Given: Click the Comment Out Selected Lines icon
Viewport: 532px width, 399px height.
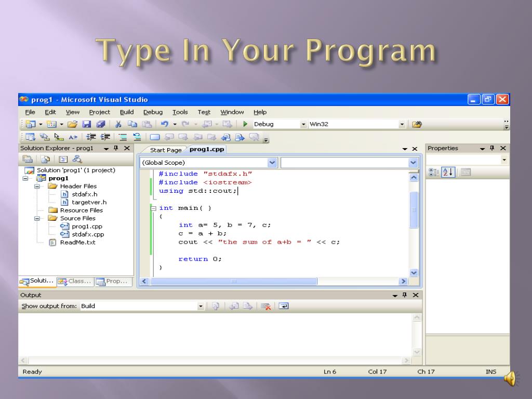Looking at the screenshot, I should pos(123,137).
